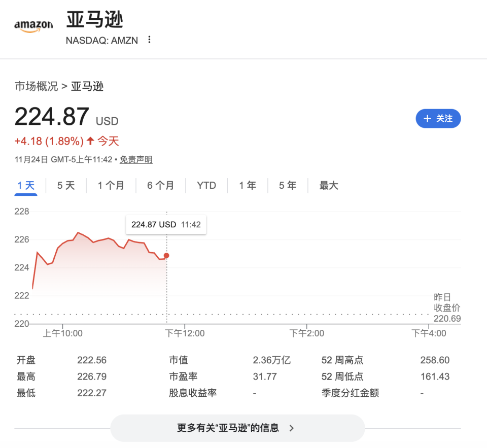Click the red price marker dot on the chart
Screen dimensions: 487x448
point(166,256)
